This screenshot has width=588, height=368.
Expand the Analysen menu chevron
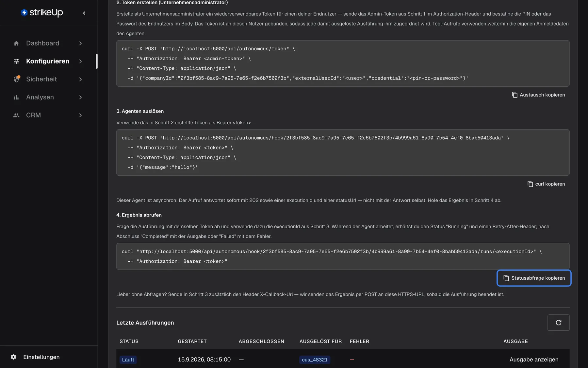(x=80, y=97)
